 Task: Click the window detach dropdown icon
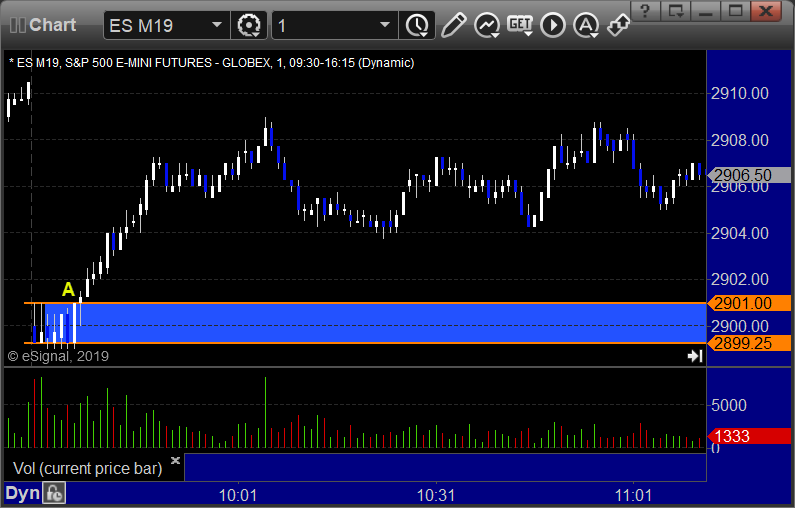(x=676, y=11)
